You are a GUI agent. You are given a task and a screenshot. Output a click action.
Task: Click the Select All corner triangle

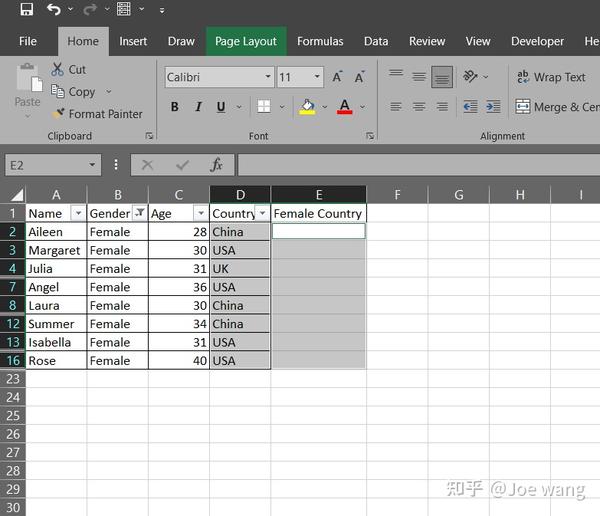[x=17, y=195]
